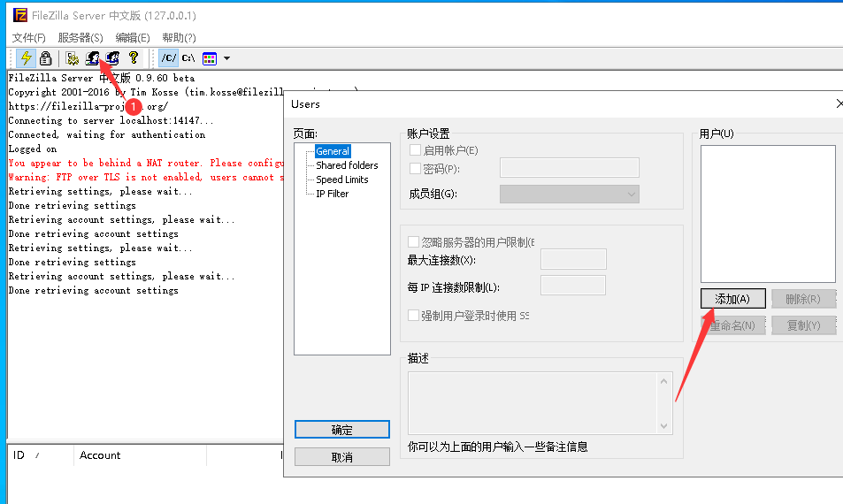Select the /C/ path display toolbar button

168,58
